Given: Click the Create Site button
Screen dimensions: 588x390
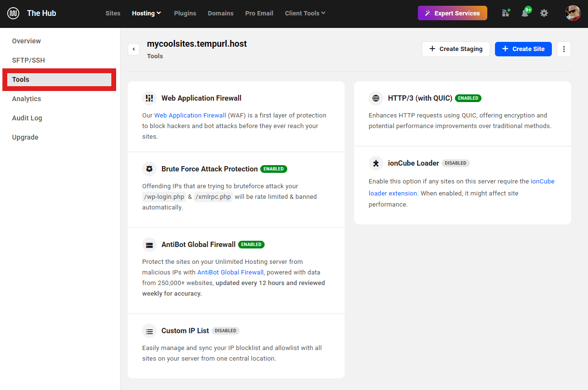Looking at the screenshot, I should pyautogui.click(x=523, y=49).
